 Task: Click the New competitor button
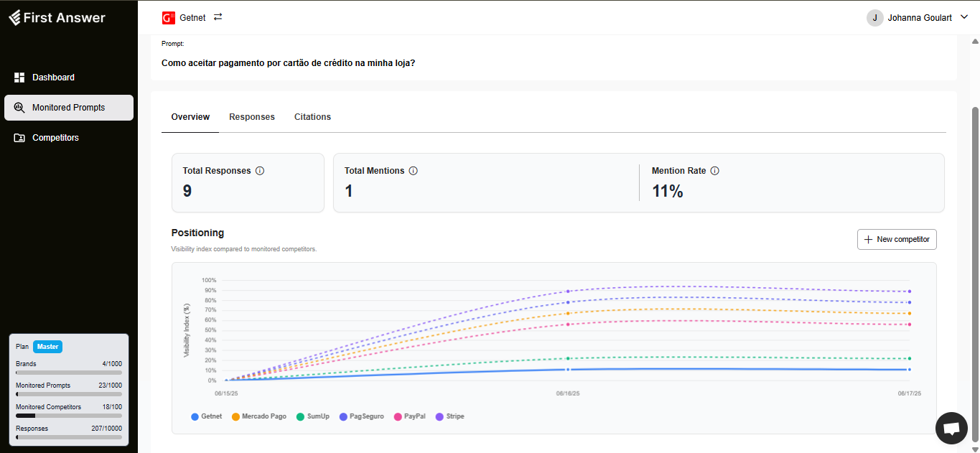(x=897, y=239)
